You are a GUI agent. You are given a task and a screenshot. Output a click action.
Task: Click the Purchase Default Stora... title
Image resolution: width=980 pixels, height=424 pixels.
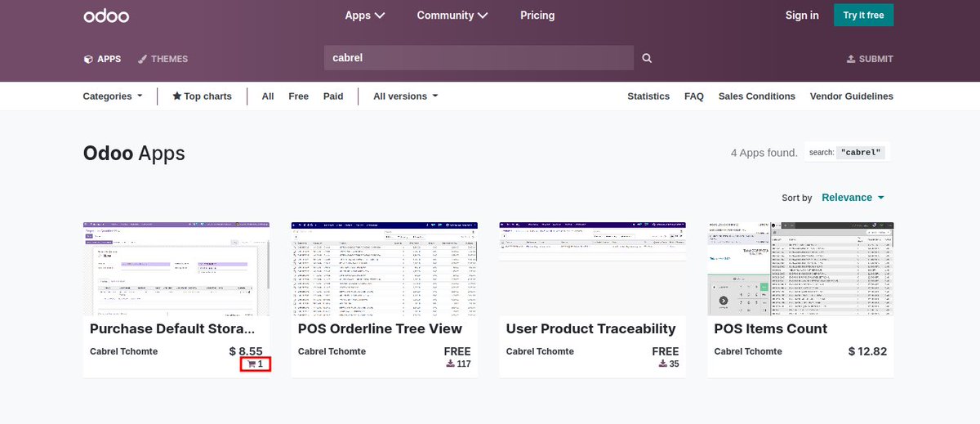[172, 329]
